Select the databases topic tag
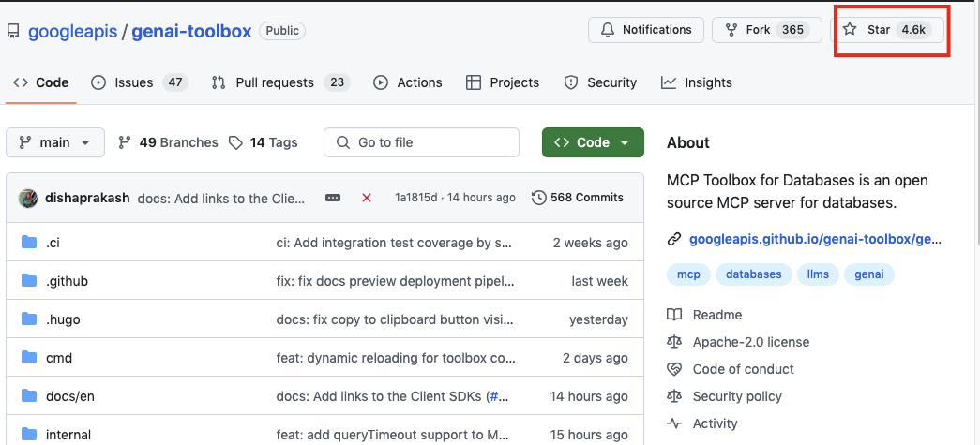The height and width of the screenshot is (445, 980). [754, 274]
